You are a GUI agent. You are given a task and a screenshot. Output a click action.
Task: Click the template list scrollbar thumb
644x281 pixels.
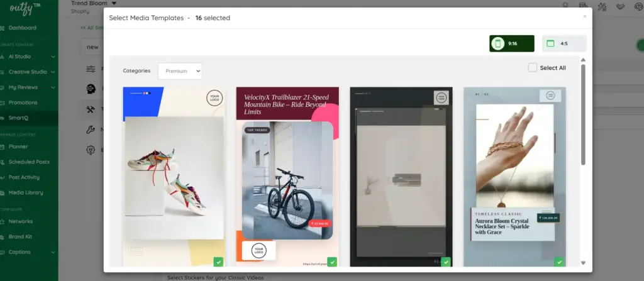[x=583, y=114]
